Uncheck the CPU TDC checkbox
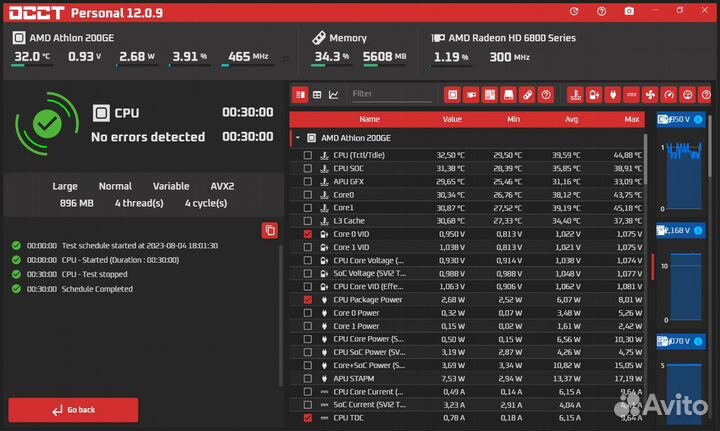 tap(308, 418)
